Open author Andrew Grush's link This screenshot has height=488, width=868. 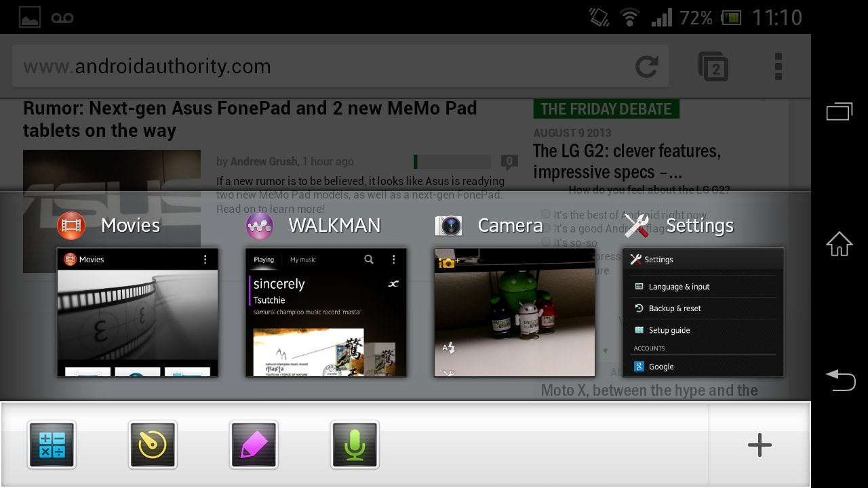click(x=263, y=161)
